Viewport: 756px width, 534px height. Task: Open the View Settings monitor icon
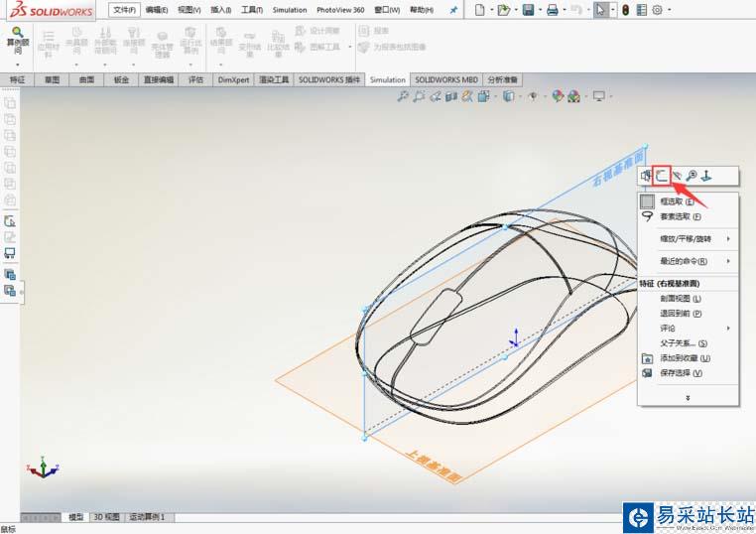click(x=599, y=96)
